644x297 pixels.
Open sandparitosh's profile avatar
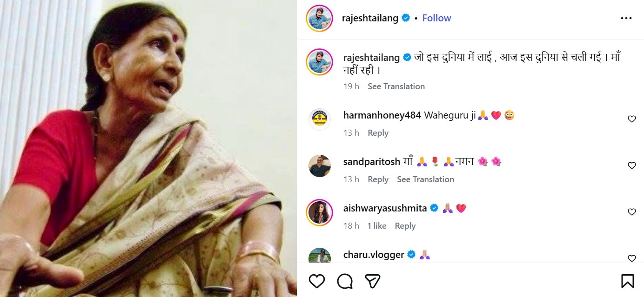pos(320,166)
